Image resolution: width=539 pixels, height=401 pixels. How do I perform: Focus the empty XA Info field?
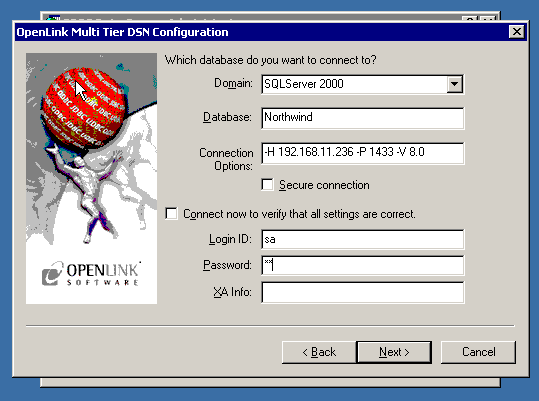(362, 292)
